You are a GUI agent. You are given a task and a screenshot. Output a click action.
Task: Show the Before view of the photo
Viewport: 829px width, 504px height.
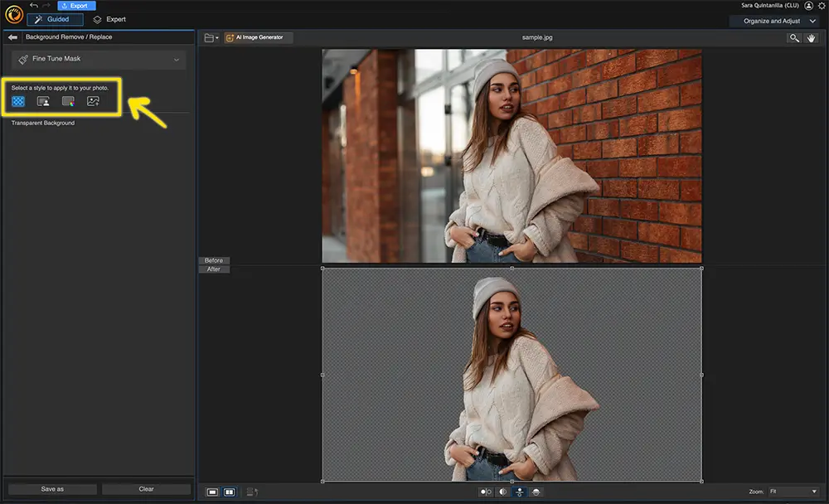(213, 259)
